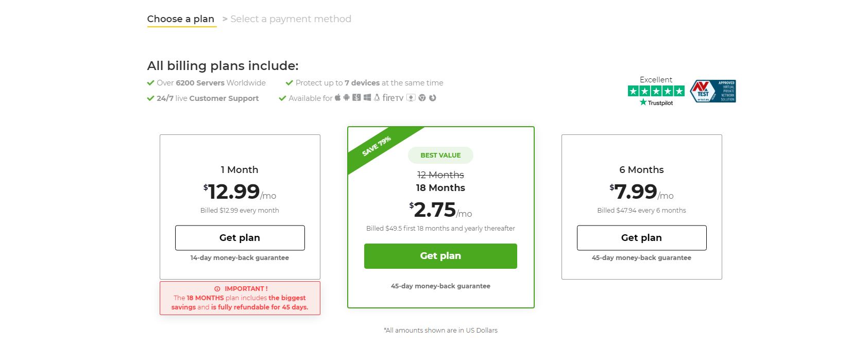868x363 pixels.
Task: Get the 1 Month plan
Action: (240, 238)
